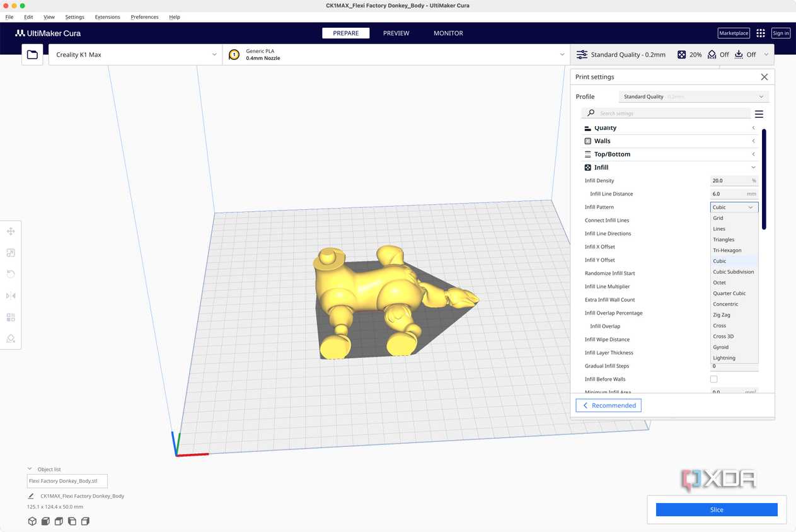Switch to the PREVIEW stage tab

396,33
